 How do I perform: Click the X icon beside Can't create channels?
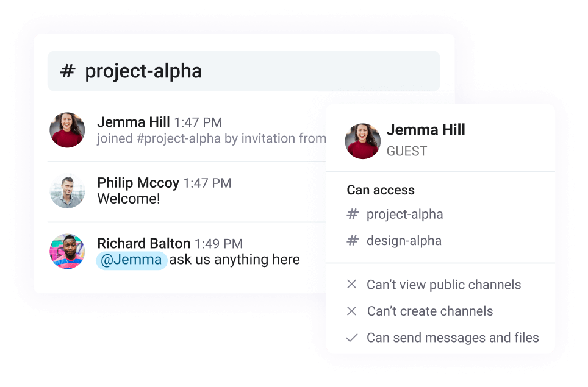click(x=352, y=311)
